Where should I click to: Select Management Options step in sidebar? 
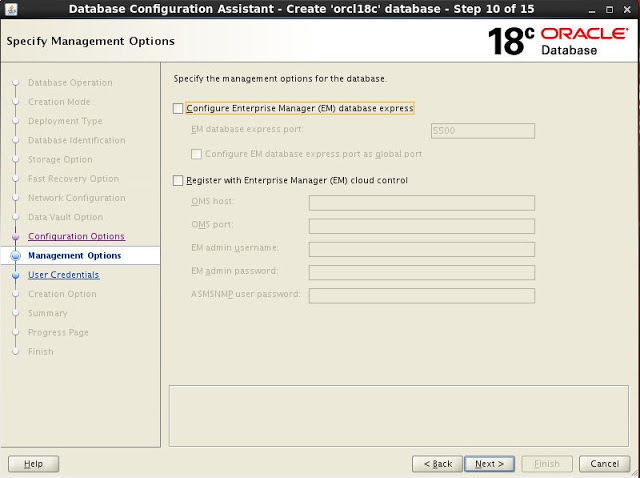click(x=74, y=256)
